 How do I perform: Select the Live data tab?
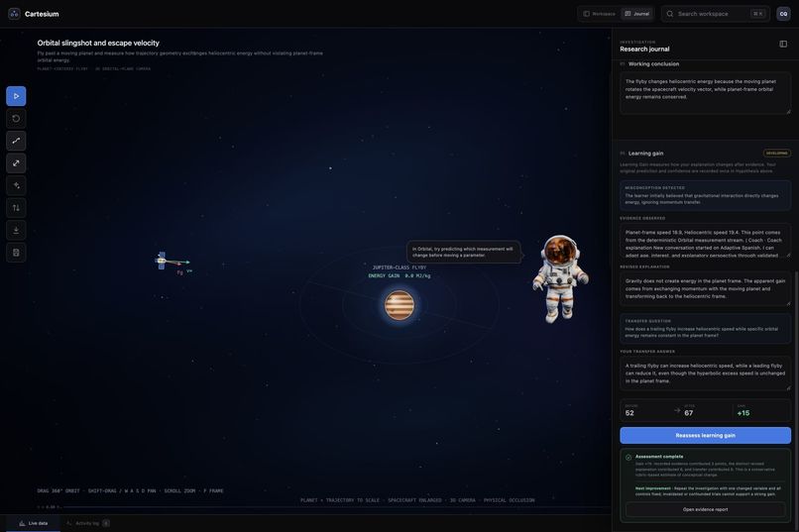pyautogui.click(x=33, y=523)
